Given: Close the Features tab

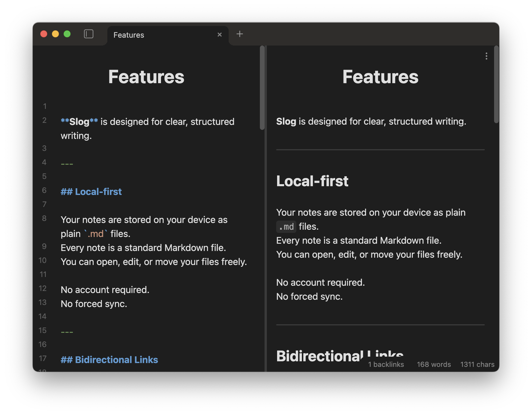Looking at the screenshot, I should (220, 35).
